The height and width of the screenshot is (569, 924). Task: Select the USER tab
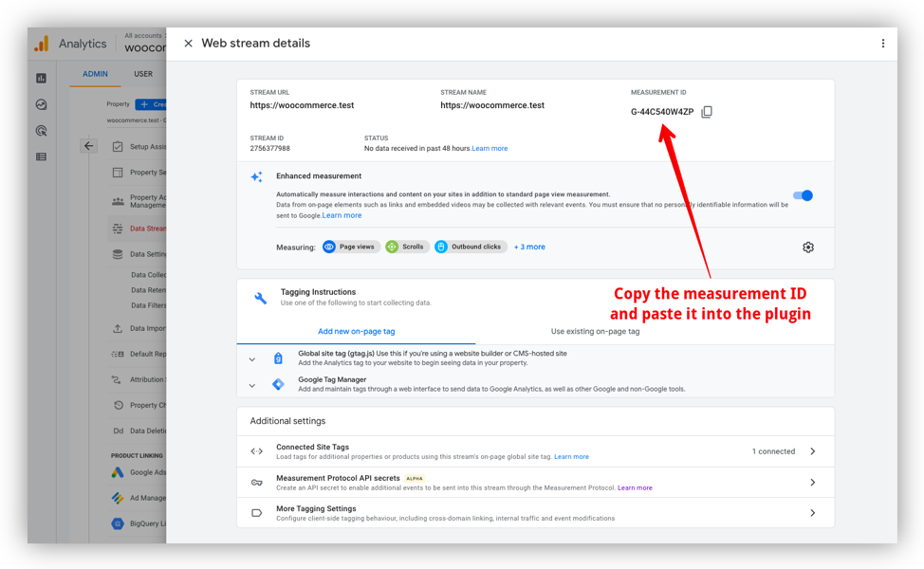coord(143,74)
